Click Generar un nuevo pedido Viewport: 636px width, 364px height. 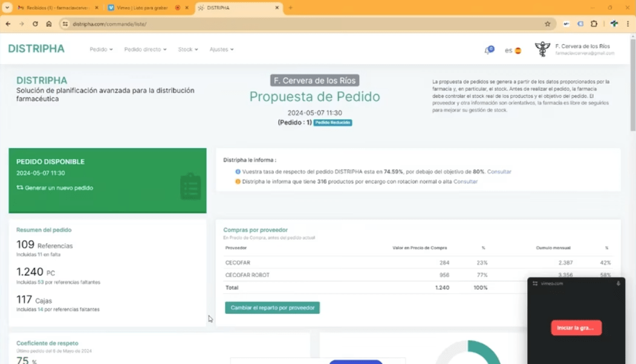click(59, 188)
